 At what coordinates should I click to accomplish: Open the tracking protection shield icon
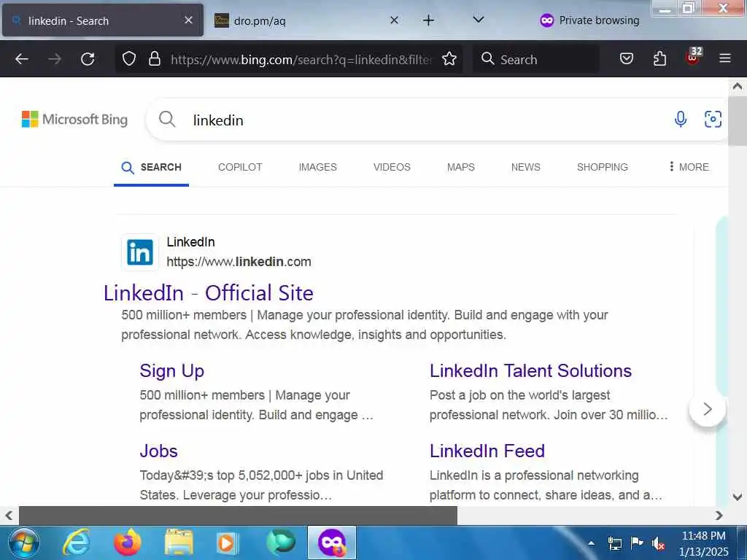coord(129,59)
